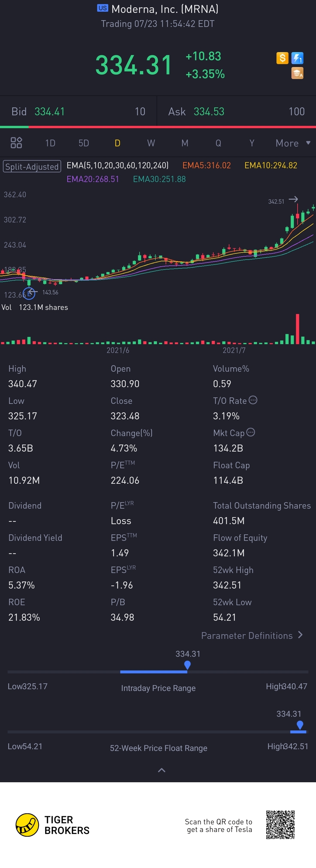This screenshot has width=316, height=868.
Task: Tap the 52wk High value 342.51
Action: tap(227, 585)
